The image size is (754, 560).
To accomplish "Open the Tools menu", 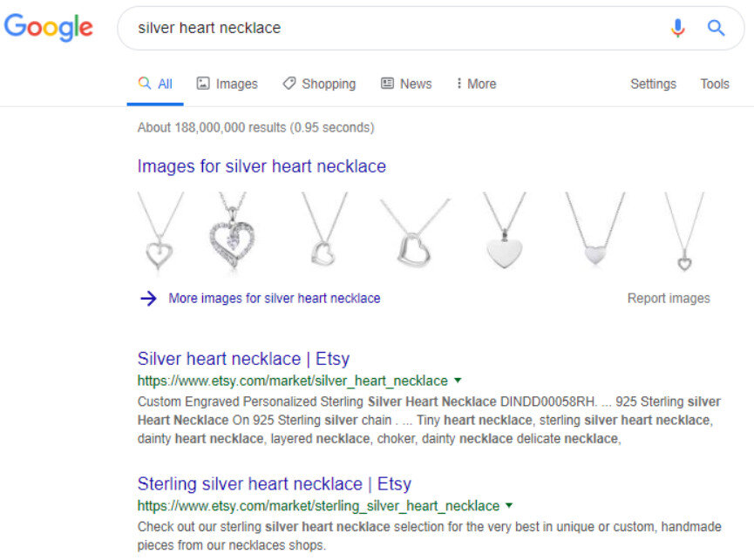I will click(715, 84).
